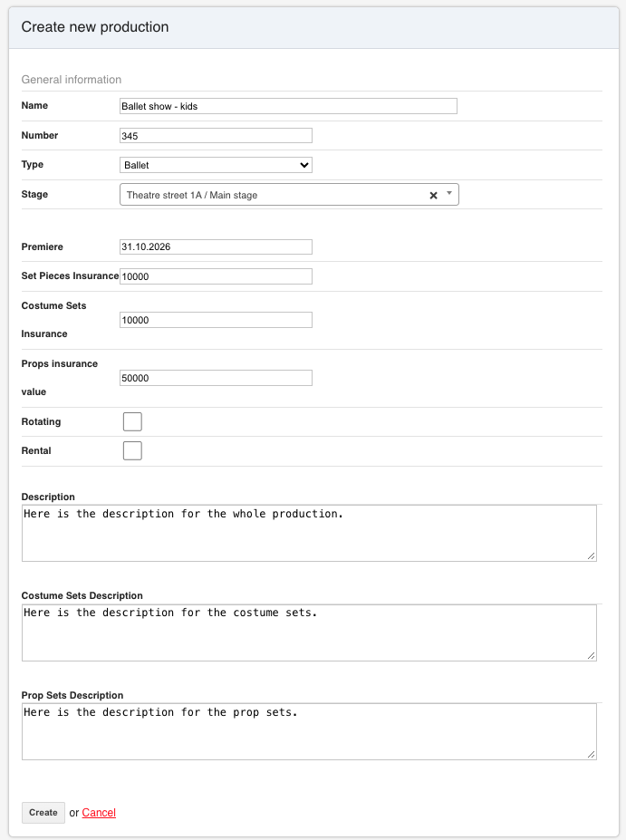Click the Theatre street 1A / Main stage combo box

point(289,195)
